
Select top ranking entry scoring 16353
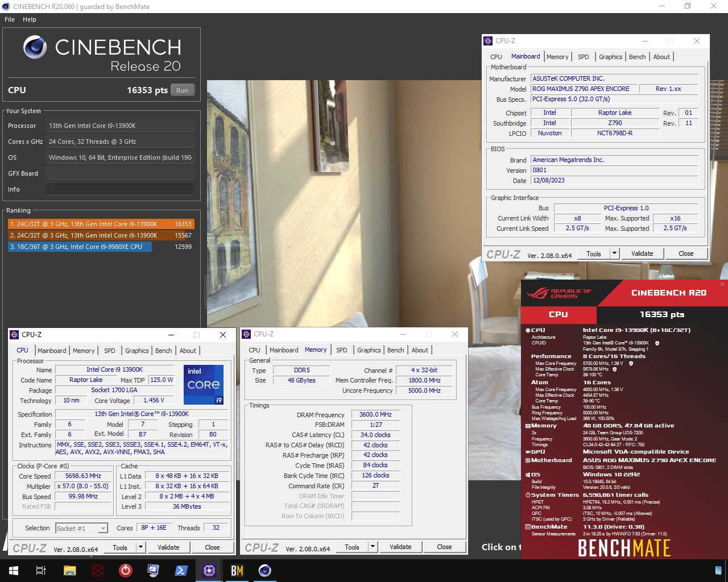[101, 224]
